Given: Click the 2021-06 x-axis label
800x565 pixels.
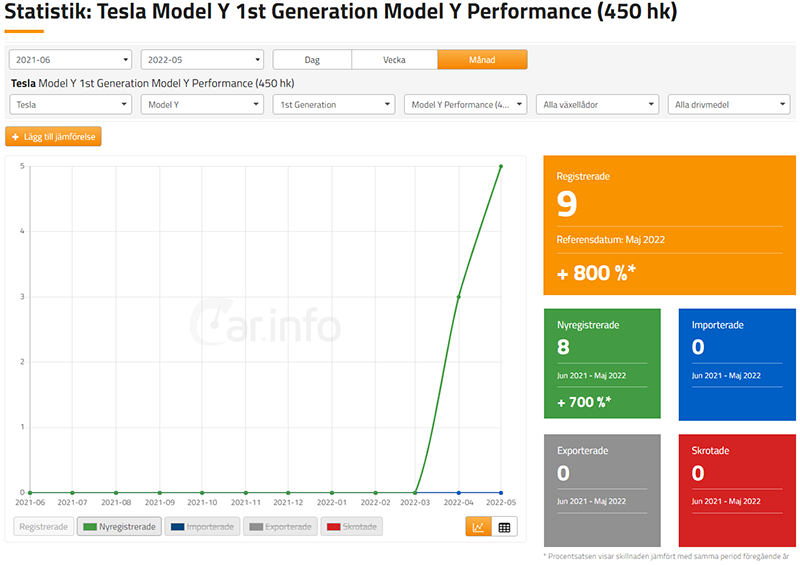Looking at the screenshot, I should (x=30, y=503).
